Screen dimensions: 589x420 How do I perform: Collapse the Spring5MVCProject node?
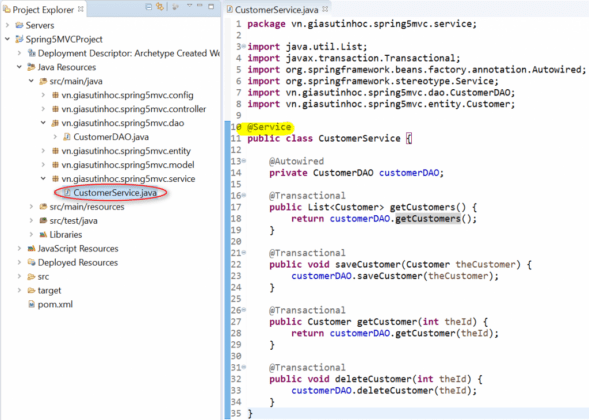8,39
